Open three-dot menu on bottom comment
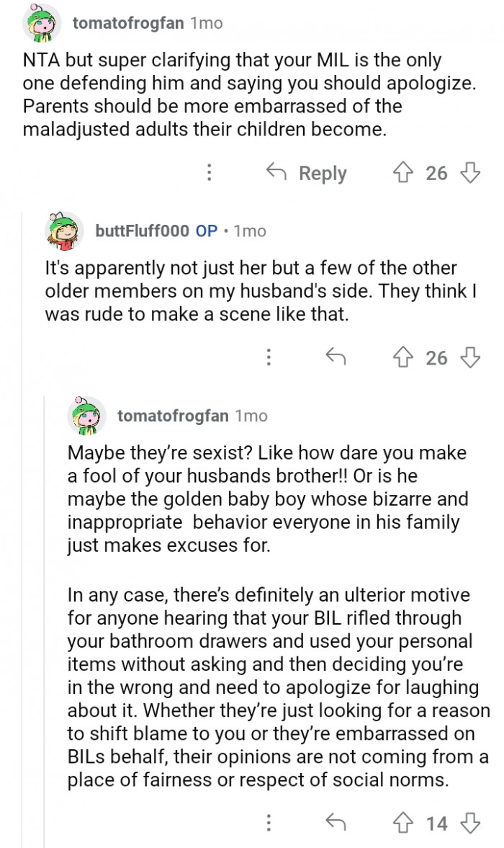 click(x=268, y=823)
